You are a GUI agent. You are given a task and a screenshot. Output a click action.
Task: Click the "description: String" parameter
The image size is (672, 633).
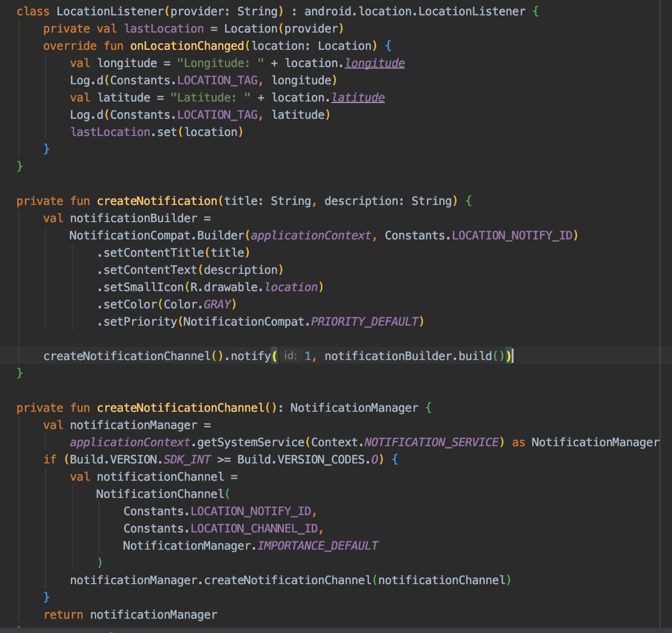[x=388, y=201]
